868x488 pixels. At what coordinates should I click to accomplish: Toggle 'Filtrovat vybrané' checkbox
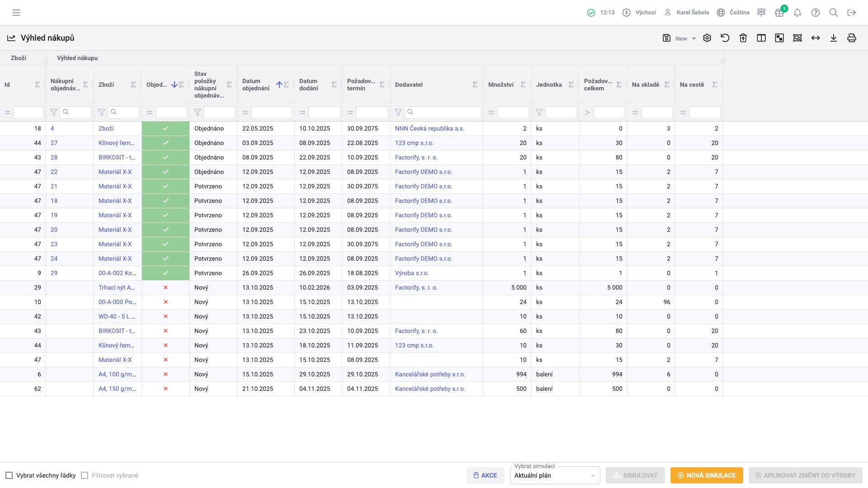[x=85, y=475]
